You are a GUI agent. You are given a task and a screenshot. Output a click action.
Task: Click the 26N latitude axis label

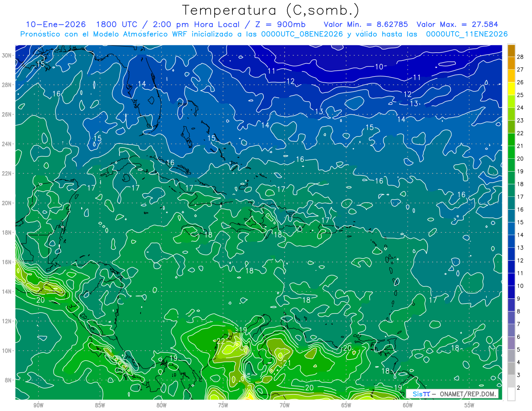[8, 114]
